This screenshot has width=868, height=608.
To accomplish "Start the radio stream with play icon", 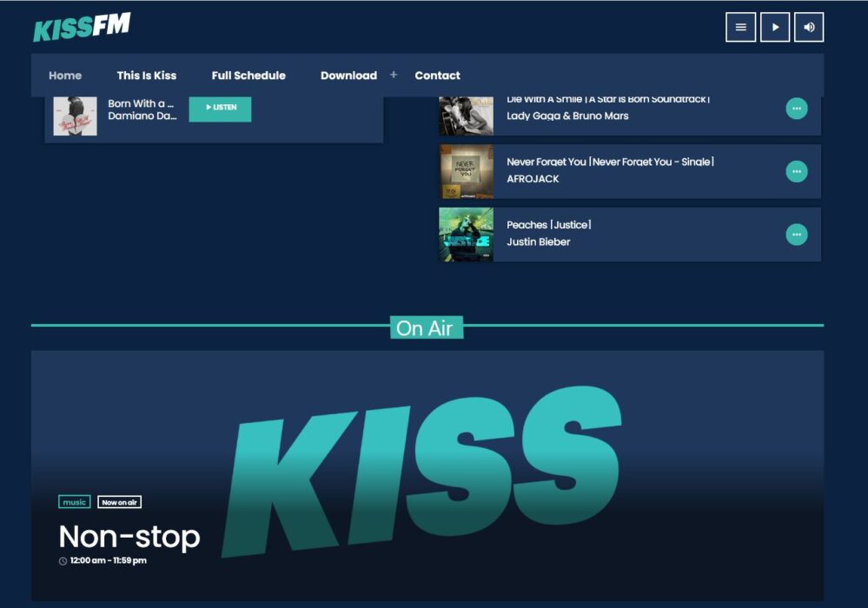I will click(x=774, y=27).
